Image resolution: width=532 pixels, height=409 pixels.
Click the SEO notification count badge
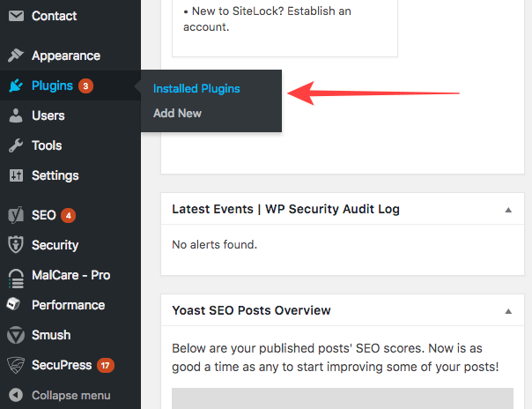(69, 215)
